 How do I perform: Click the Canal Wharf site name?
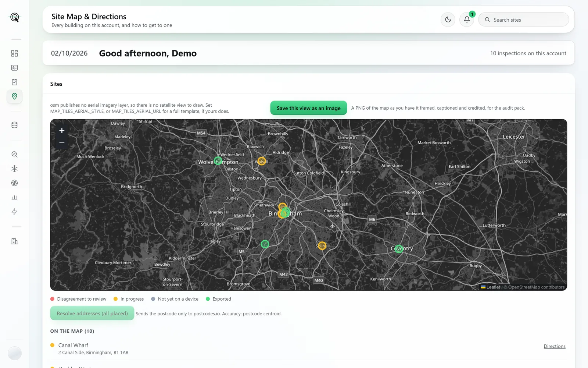[x=73, y=345]
